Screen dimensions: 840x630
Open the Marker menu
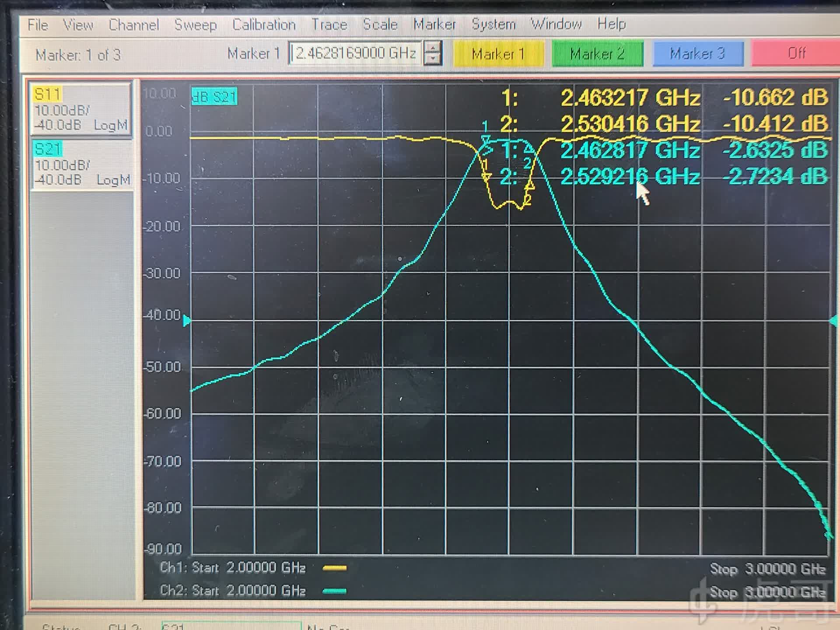pos(434,24)
